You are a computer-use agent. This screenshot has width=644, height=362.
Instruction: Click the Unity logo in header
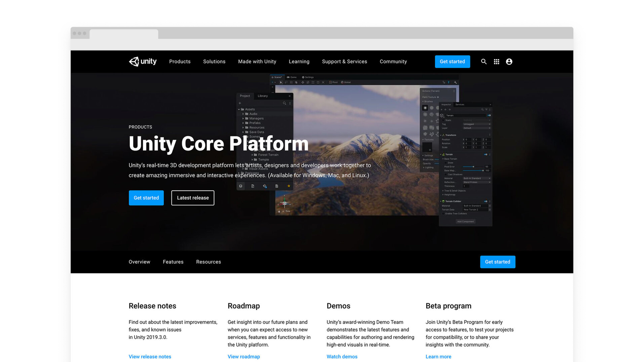[x=142, y=62]
